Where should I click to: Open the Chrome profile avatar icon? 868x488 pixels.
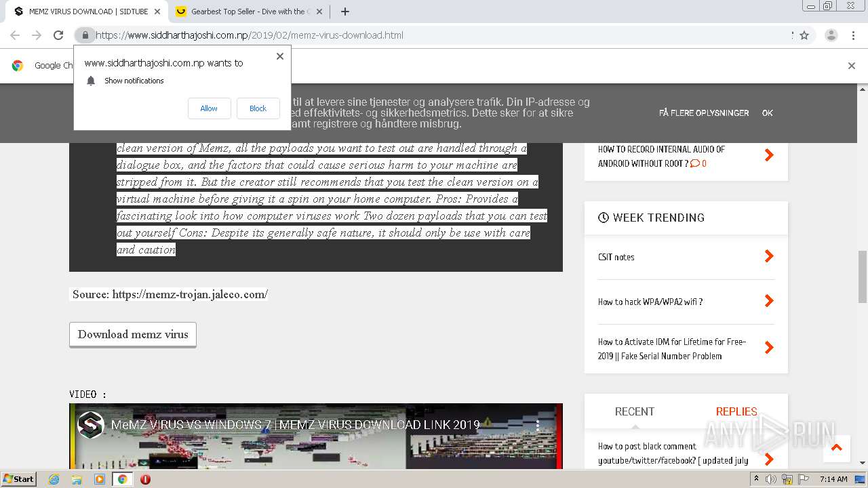pyautogui.click(x=831, y=35)
